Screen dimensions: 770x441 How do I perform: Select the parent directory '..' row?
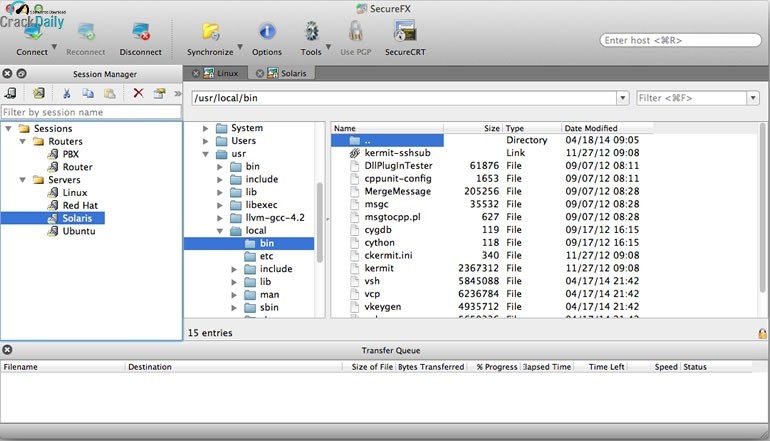point(387,140)
